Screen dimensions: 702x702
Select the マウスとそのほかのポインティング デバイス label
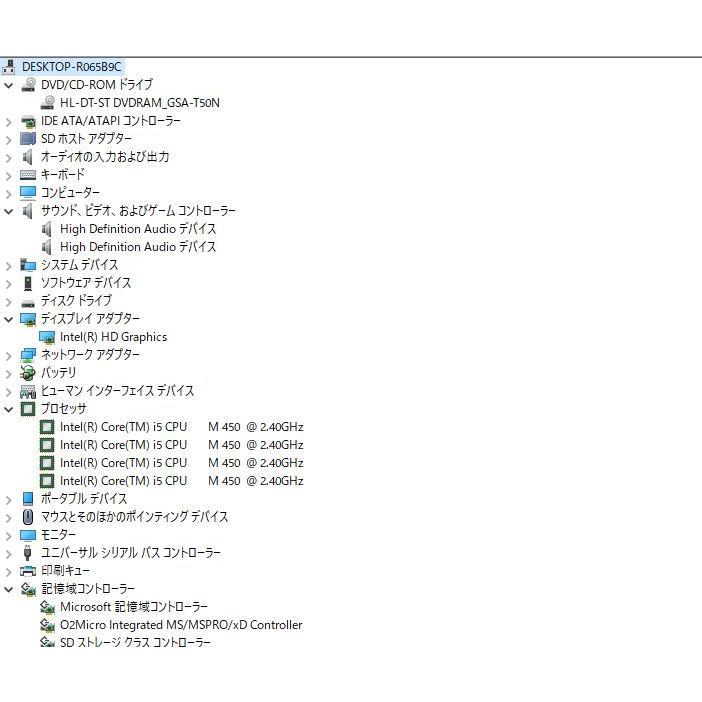[x=135, y=517]
